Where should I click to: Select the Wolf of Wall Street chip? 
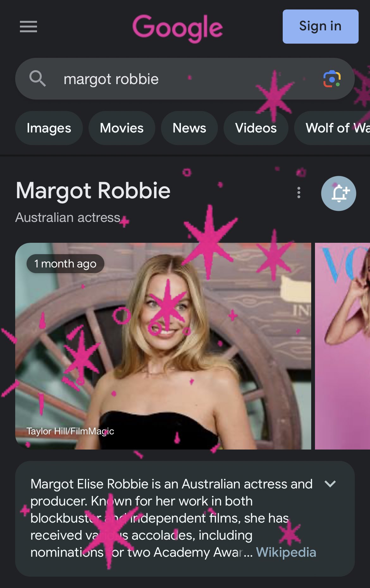tap(332, 128)
